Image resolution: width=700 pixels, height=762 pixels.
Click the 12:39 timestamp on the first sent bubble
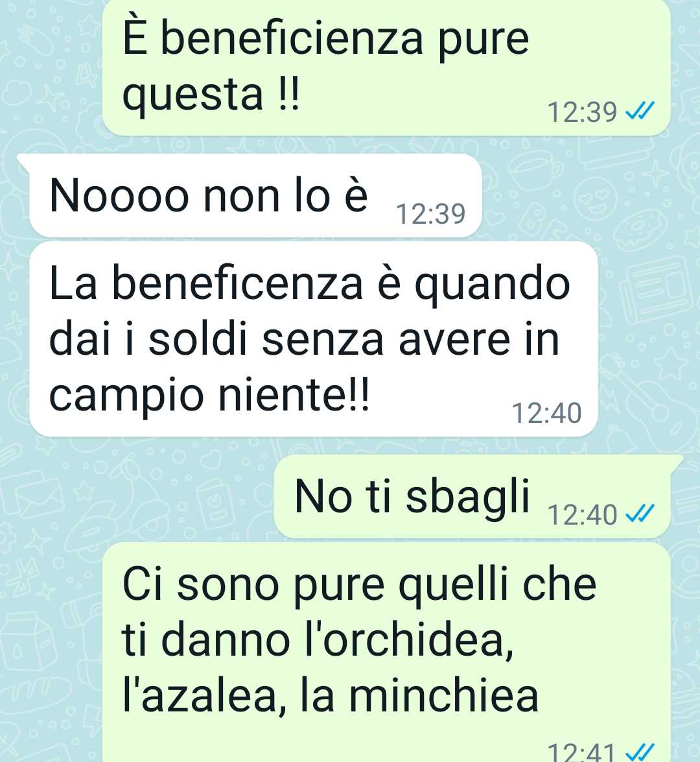[582, 112]
